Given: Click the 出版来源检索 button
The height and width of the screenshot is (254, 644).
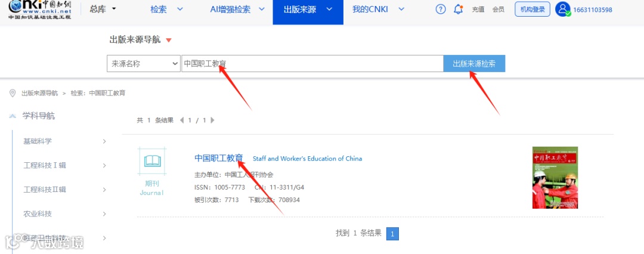Looking at the screenshot, I should (474, 64).
